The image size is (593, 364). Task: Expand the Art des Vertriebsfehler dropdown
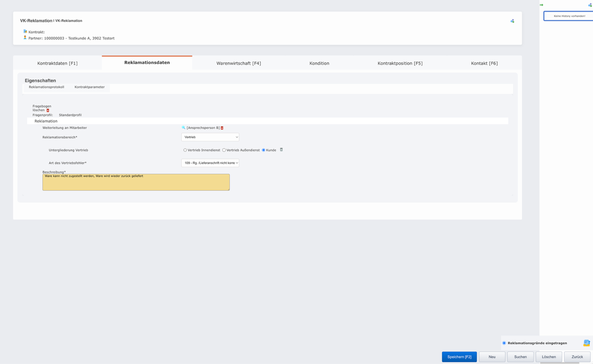click(x=210, y=163)
